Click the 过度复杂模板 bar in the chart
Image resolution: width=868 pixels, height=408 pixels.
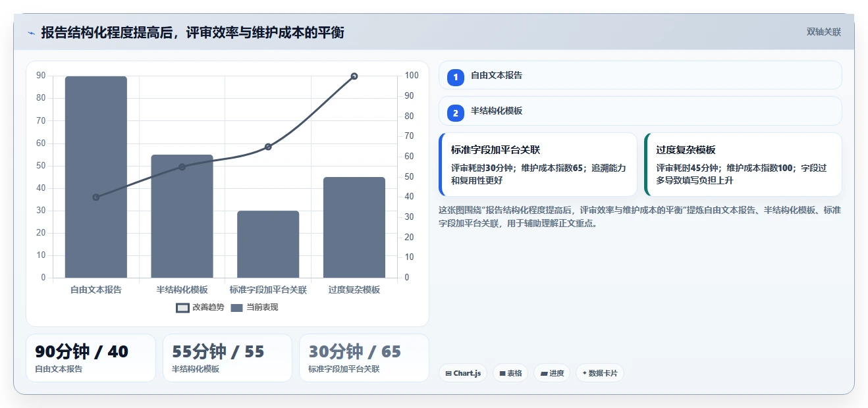(354, 227)
